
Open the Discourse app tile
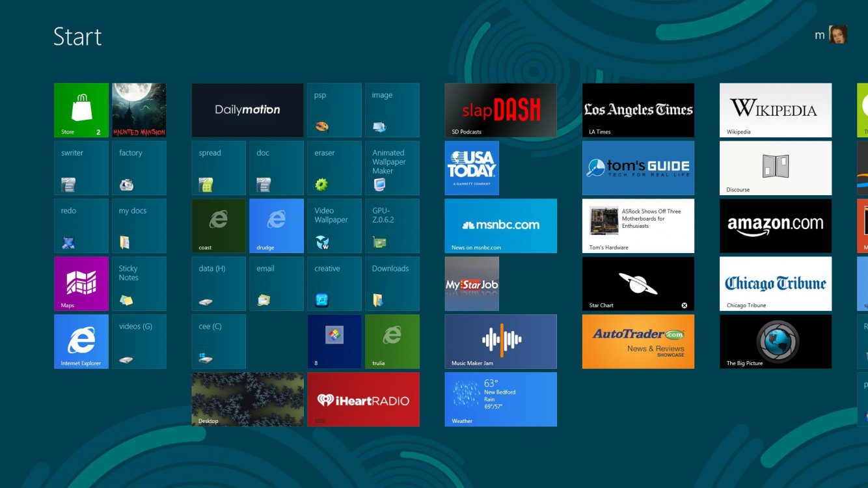[x=775, y=168]
